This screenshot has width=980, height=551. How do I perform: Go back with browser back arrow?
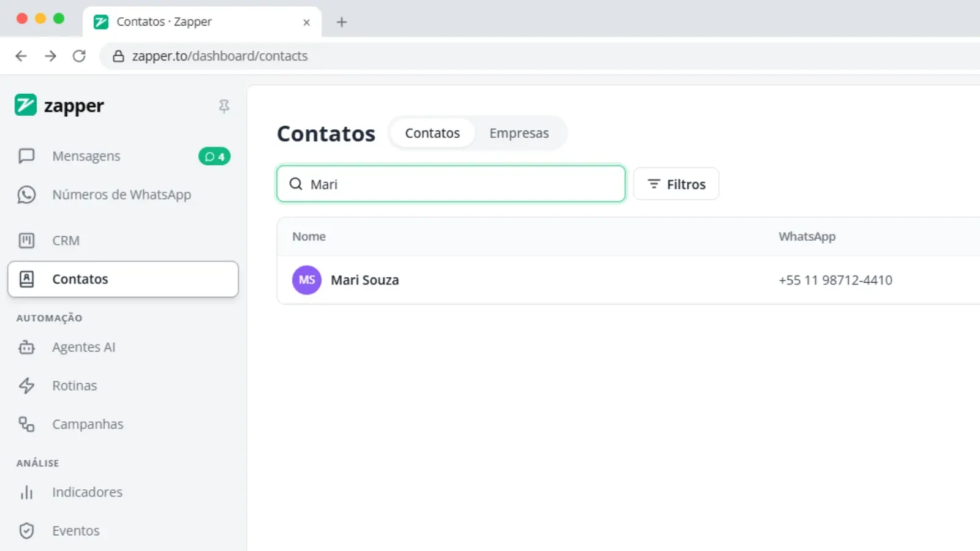click(x=21, y=56)
